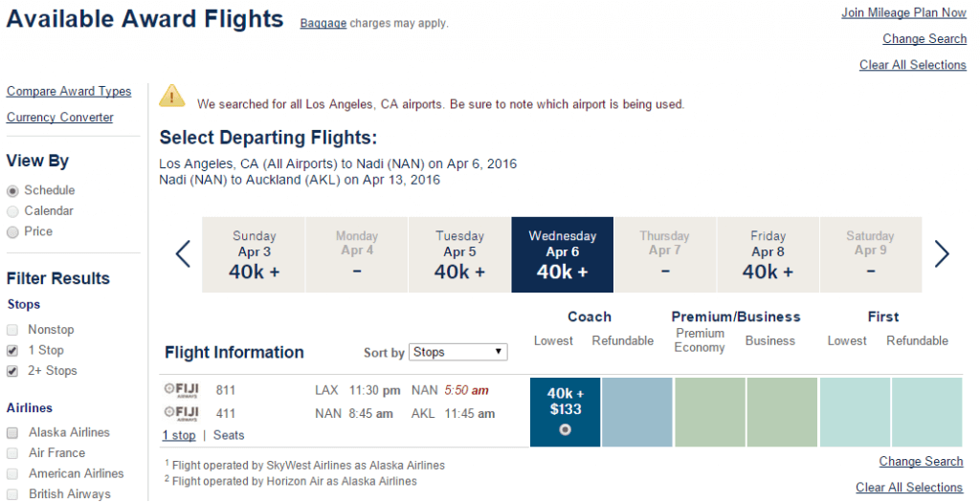Select the Tuesday Apr 5 date tab
Image resolution: width=980 pixels, height=502 pixels.
[459, 254]
